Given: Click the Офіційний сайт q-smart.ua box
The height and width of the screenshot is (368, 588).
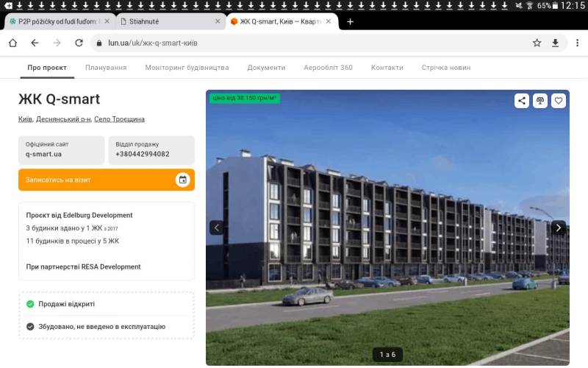Looking at the screenshot, I should (61, 149).
